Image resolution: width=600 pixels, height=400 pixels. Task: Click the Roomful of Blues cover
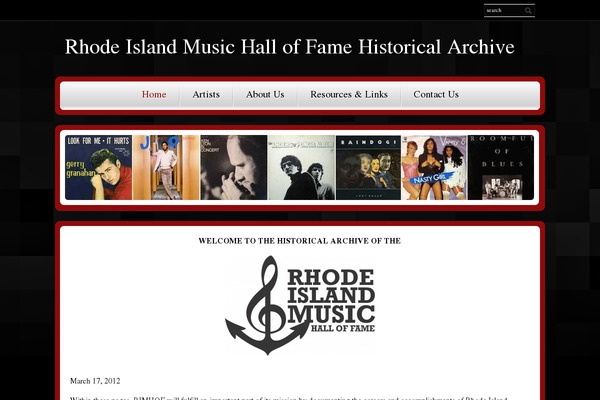(x=501, y=167)
